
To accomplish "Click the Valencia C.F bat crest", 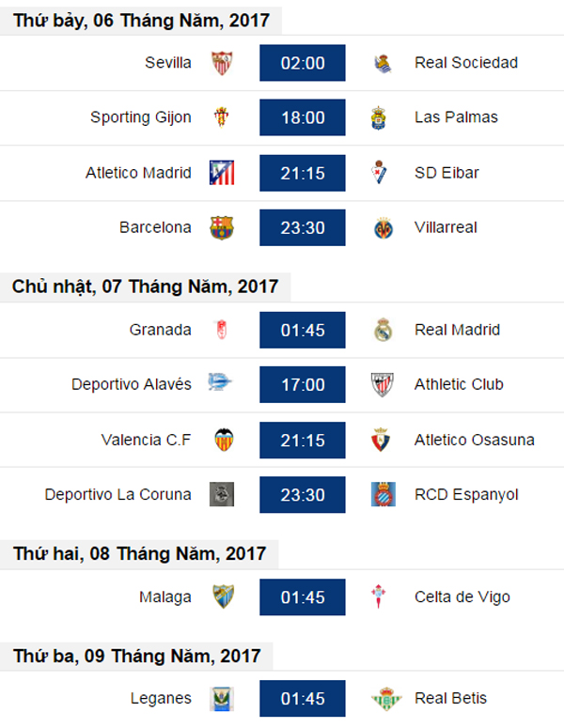I will click(x=224, y=440).
